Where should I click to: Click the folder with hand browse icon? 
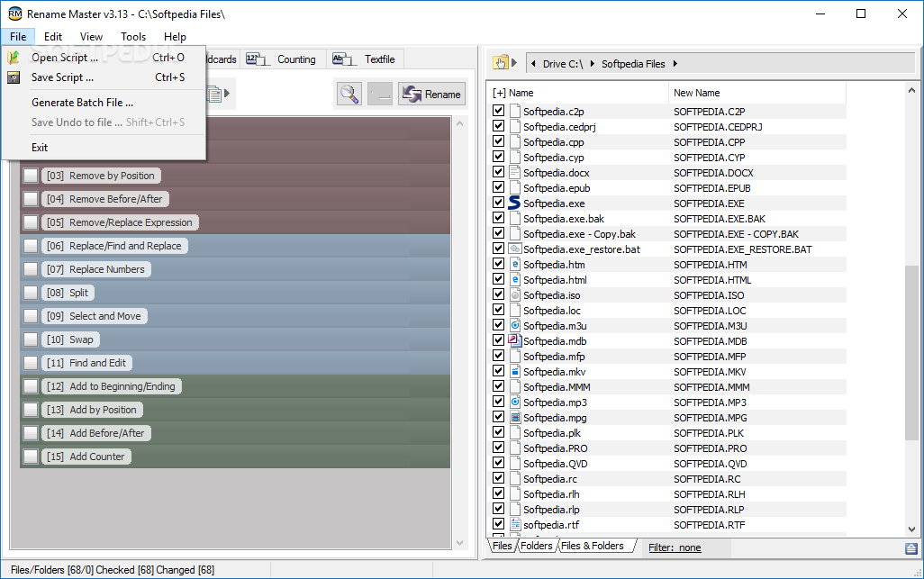click(x=501, y=62)
